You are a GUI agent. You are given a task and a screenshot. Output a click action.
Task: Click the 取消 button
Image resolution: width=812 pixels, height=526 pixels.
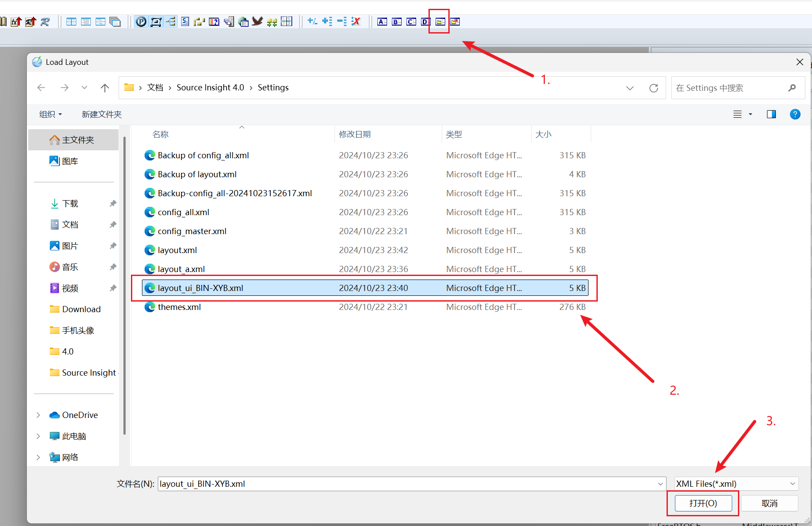[x=770, y=503]
